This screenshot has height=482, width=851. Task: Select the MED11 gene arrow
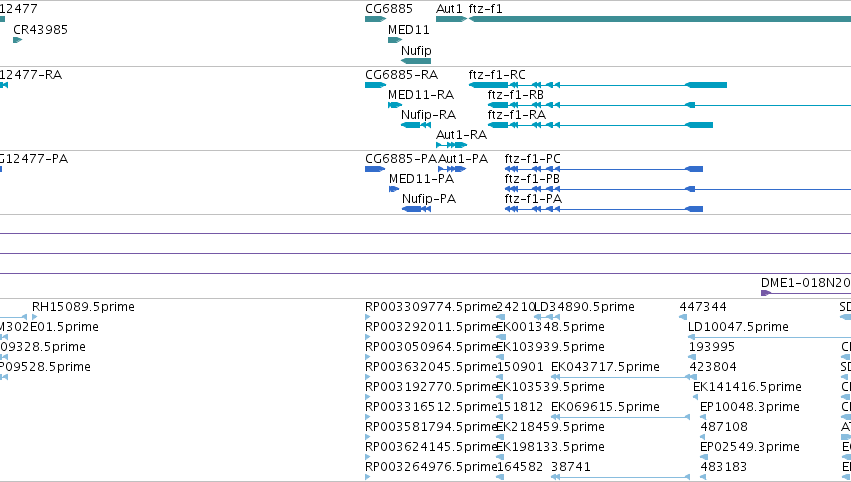coord(395,40)
